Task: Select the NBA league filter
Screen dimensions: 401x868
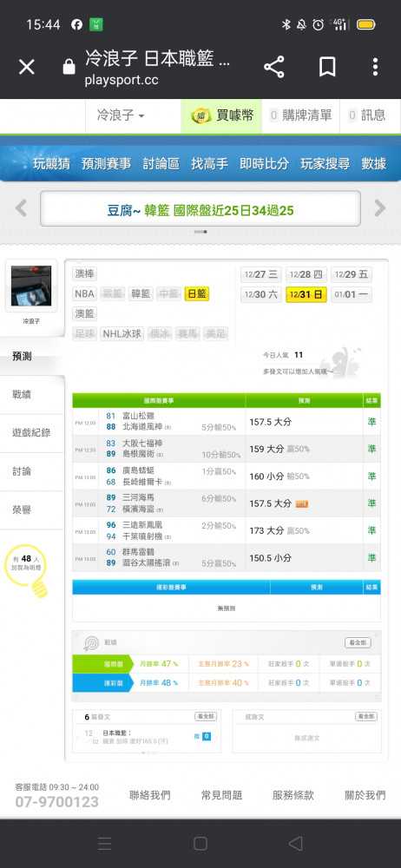Action: 85,293
